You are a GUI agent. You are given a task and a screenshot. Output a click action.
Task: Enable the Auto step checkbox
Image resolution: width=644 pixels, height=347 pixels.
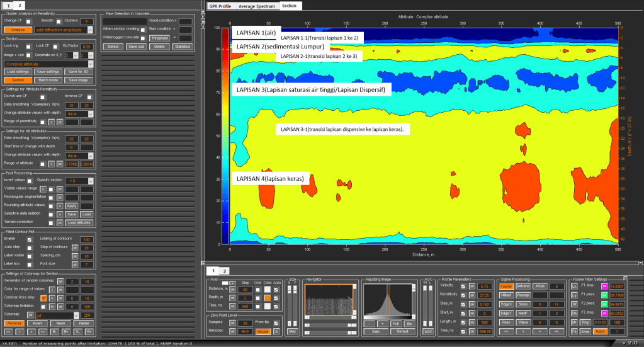click(x=29, y=247)
